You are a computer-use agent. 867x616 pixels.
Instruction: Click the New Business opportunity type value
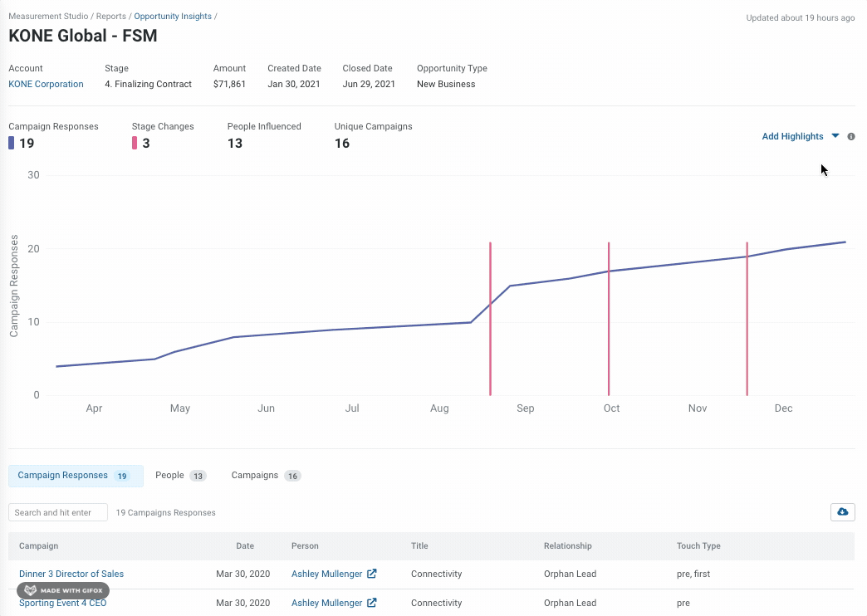point(446,84)
